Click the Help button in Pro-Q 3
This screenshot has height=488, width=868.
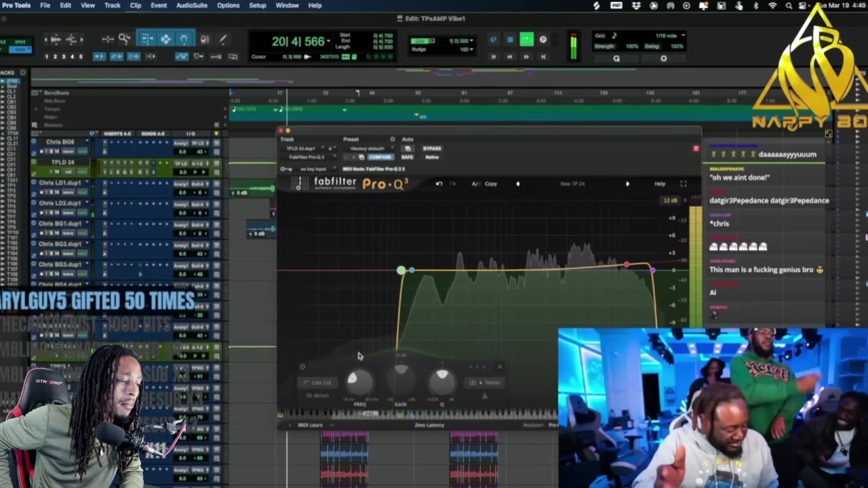660,184
